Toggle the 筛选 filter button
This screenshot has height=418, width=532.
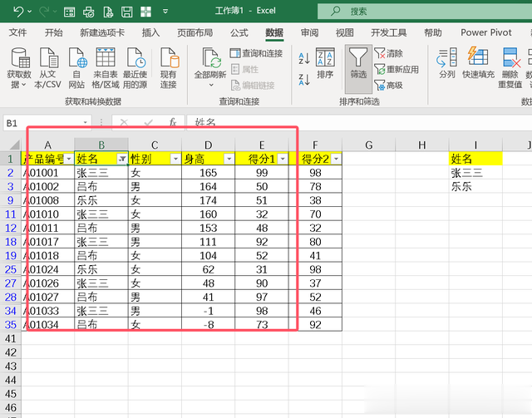[358, 69]
